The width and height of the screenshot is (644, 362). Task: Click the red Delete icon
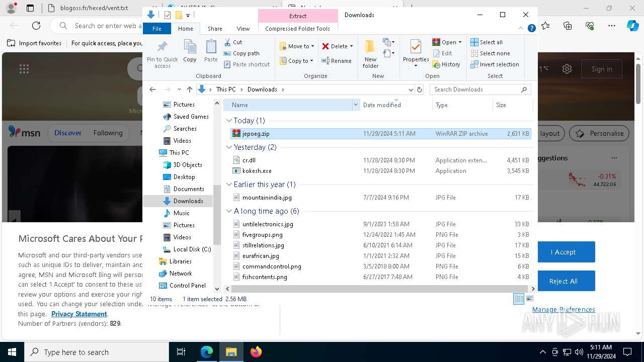pos(326,46)
